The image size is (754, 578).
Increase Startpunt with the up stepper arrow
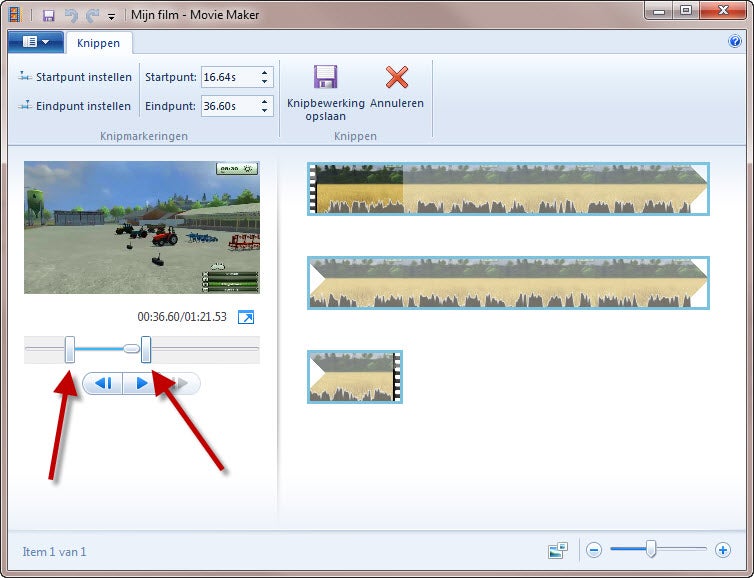(264, 73)
